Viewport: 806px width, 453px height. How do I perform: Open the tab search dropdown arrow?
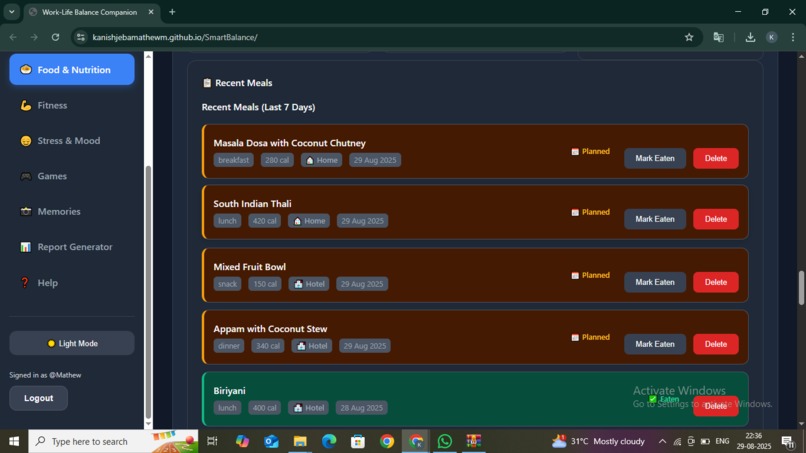[11, 12]
